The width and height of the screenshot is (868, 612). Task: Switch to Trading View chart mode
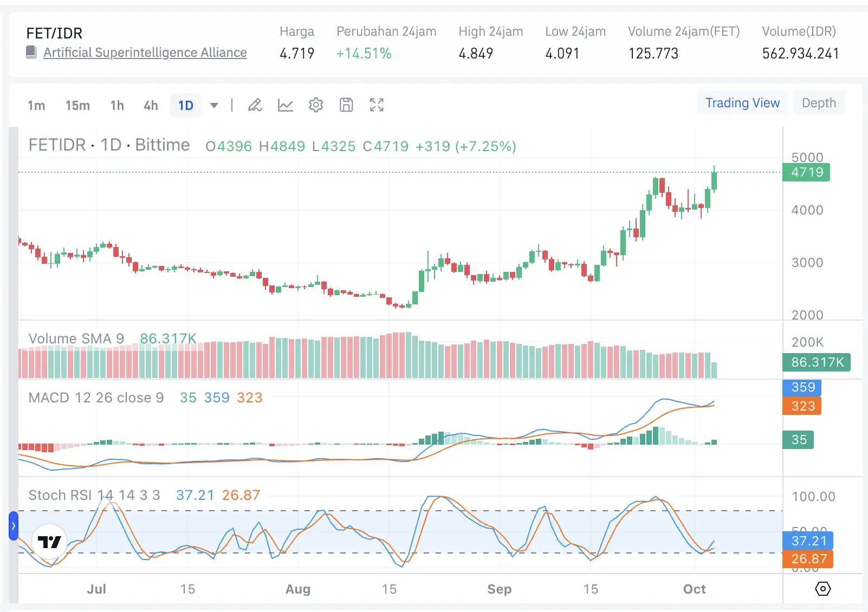[x=742, y=103]
